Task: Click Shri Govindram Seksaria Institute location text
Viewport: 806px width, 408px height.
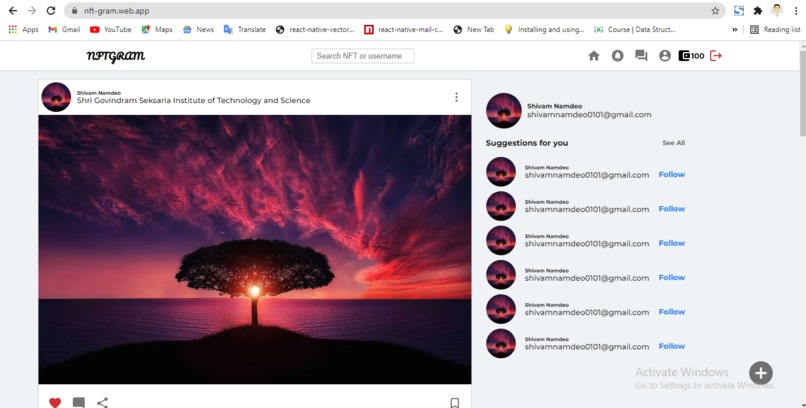Action: (193, 100)
